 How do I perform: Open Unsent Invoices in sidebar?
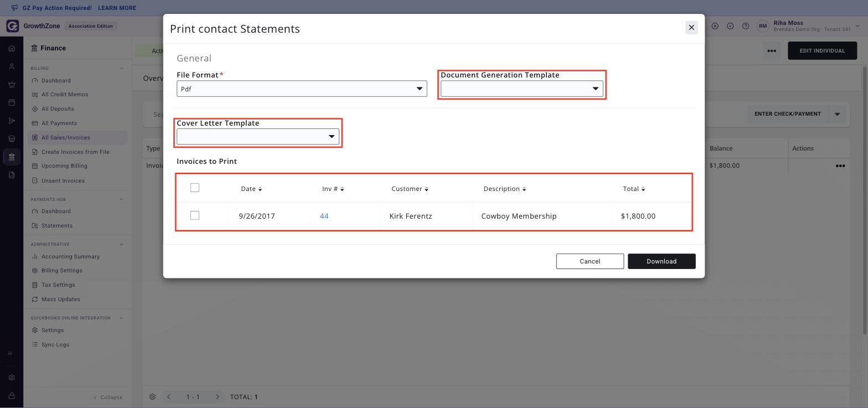63,181
